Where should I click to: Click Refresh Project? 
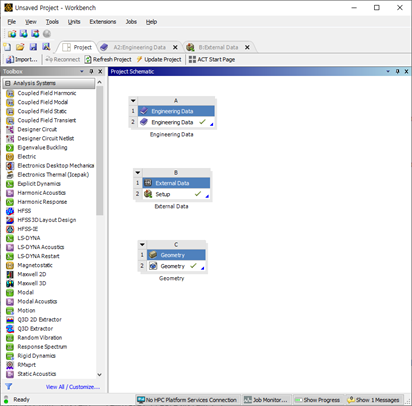[108, 59]
